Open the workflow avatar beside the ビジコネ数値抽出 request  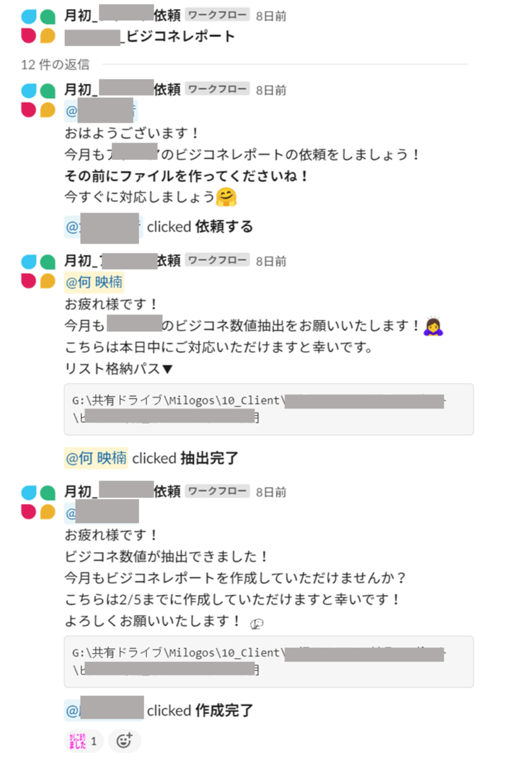[38, 271]
